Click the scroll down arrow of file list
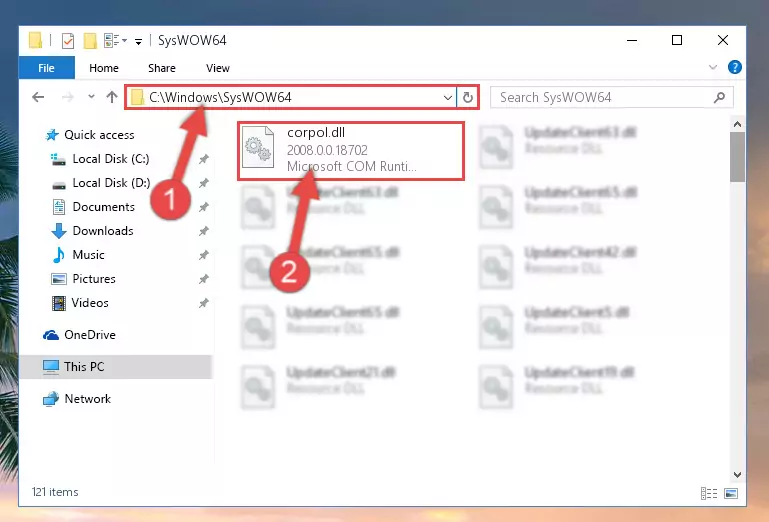Screen dimensions: 769x522 737,474
